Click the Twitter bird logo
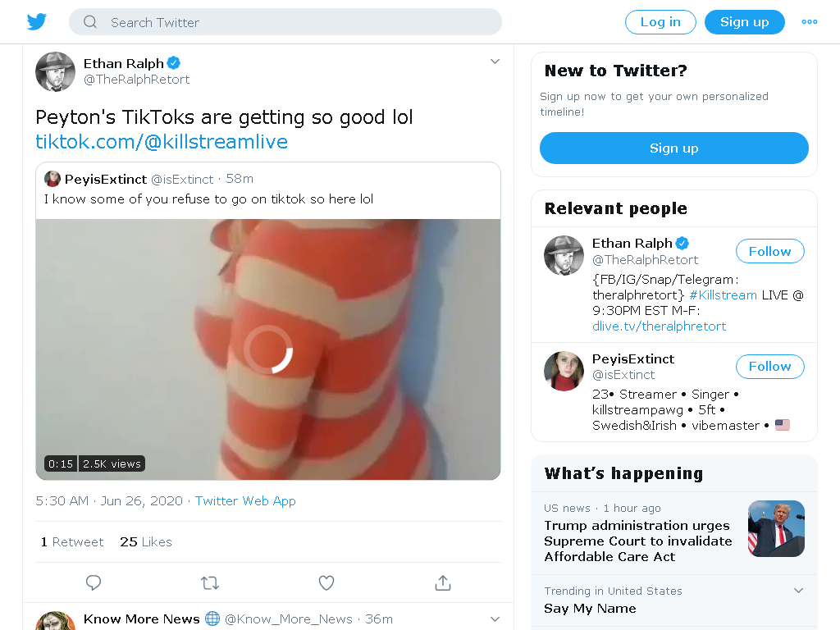 pos(36,22)
